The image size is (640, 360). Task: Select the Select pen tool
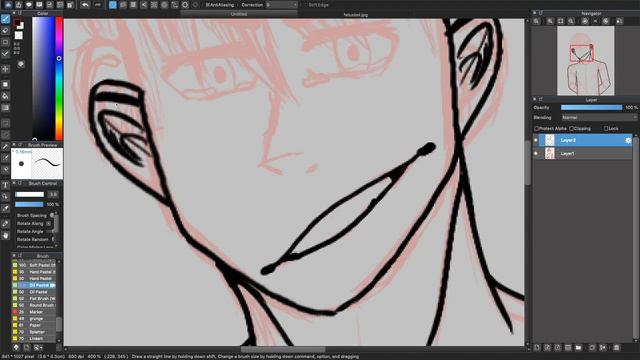[5, 158]
